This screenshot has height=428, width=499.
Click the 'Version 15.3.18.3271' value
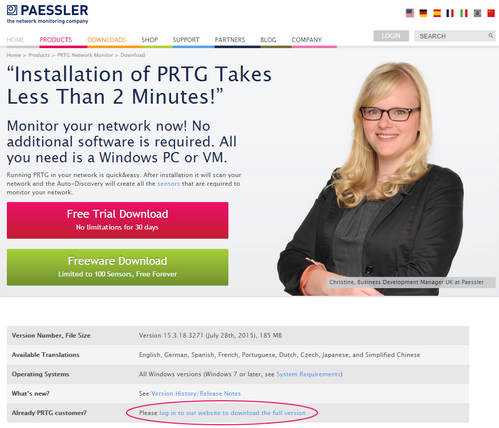pos(210,335)
